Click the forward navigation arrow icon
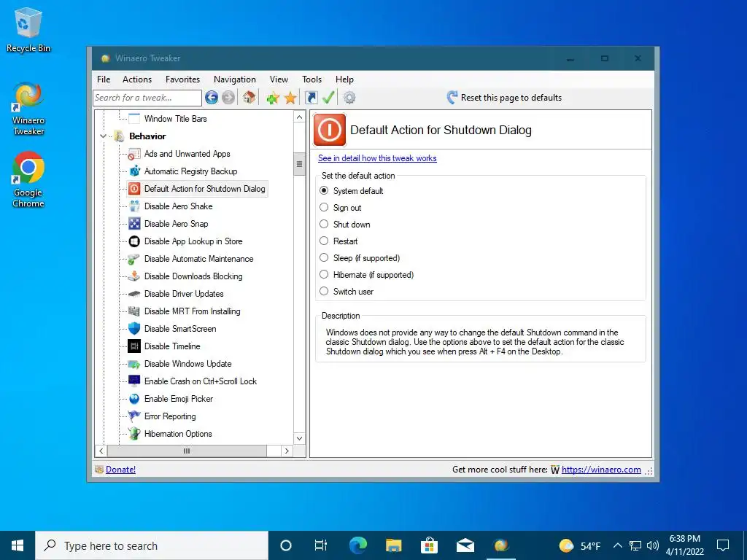The height and width of the screenshot is (560, 747). click(x=228, y=98)
